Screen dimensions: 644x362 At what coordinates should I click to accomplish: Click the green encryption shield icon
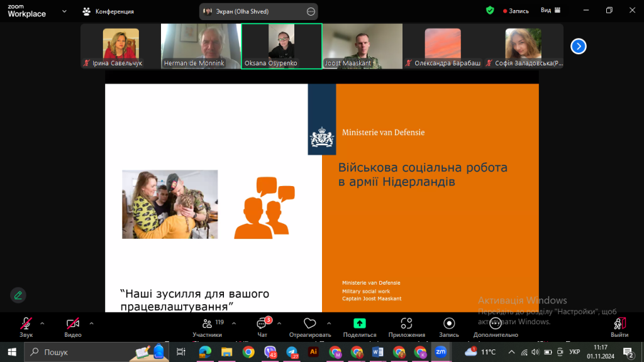pos(490,11)
